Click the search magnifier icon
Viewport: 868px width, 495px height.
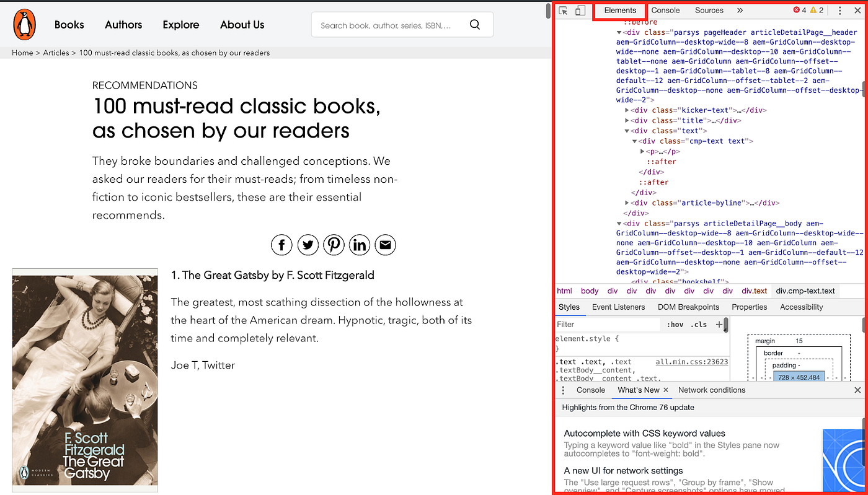pos(475,25)
